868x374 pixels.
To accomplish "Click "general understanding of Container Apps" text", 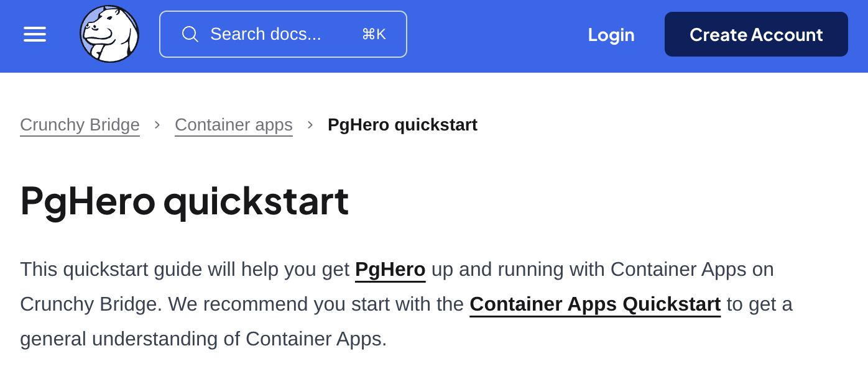I will pos(203,339).
